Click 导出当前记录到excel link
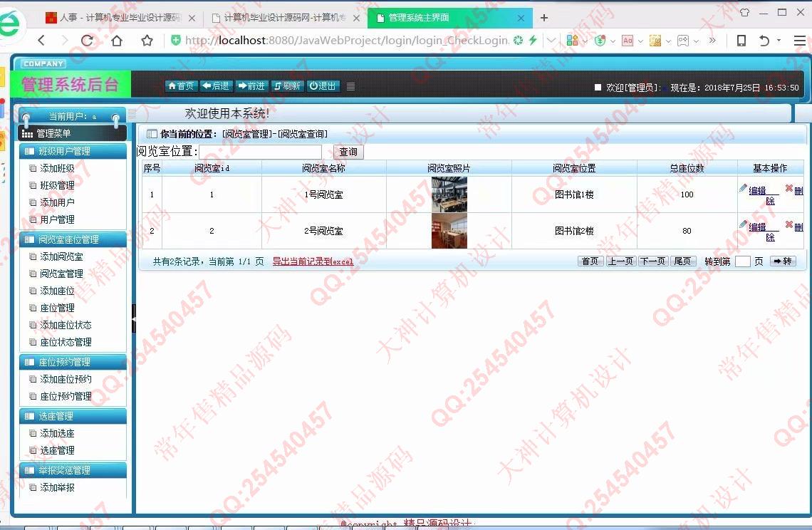812x530 pixels. pyautogui.click(x=313, y=261)
